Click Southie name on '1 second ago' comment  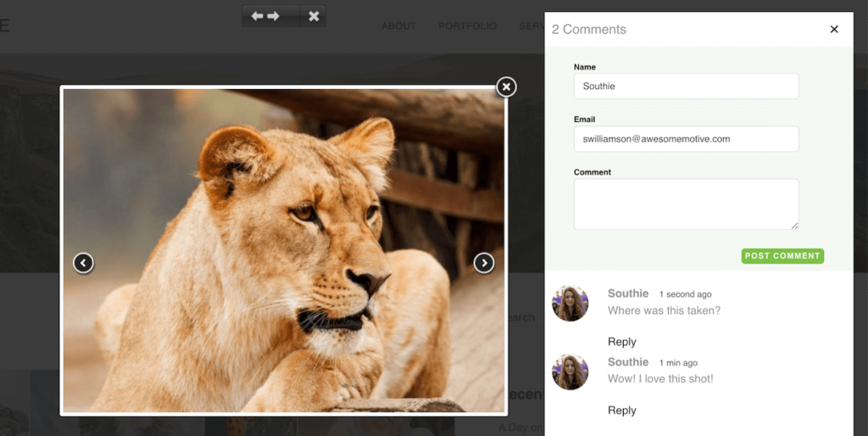(x=628, y=293)
